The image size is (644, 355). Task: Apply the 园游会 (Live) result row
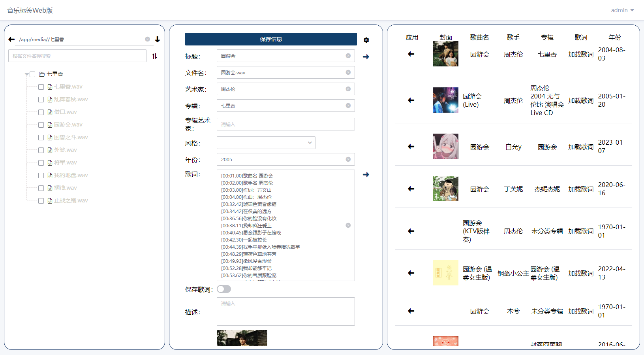[x=411, y=100]
